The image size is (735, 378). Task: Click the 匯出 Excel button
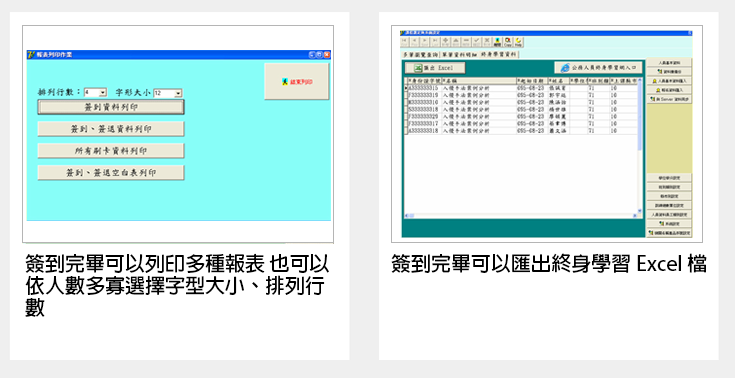click(435, 68)
